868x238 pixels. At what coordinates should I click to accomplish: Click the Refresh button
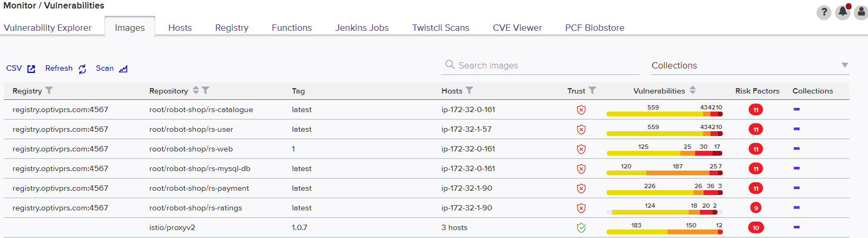pyautogui.click(x=66, y=69)
